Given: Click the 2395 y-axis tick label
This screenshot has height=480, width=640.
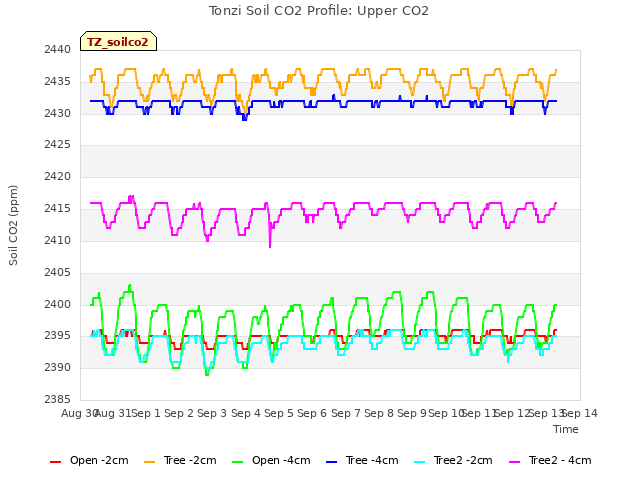Looking at the screenshot, I should click(58, 336).
